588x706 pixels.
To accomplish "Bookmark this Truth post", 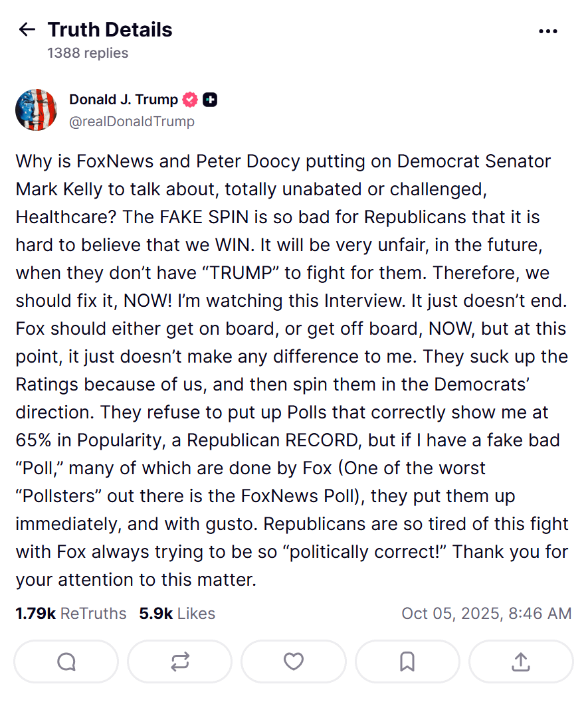I will [407, 662].
